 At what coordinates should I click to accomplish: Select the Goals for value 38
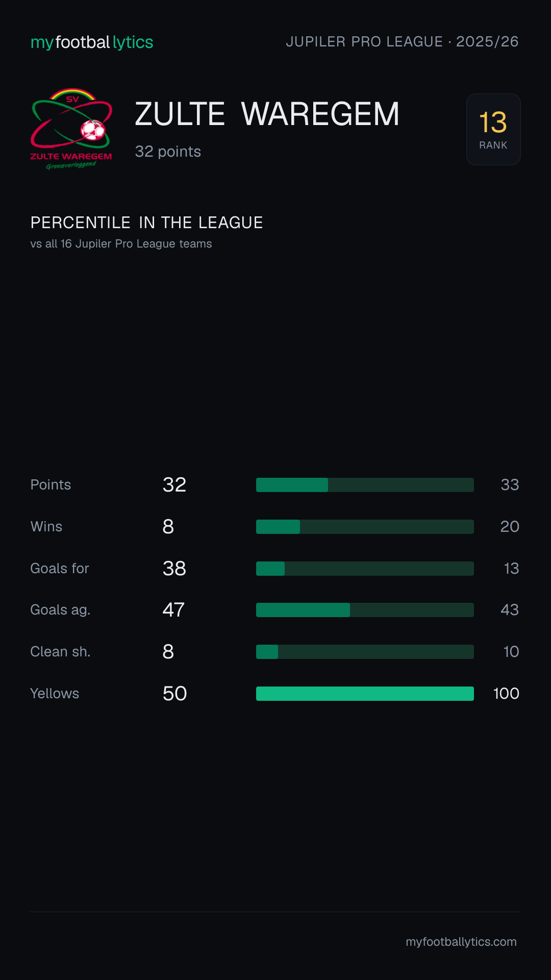tap(174, 569)
